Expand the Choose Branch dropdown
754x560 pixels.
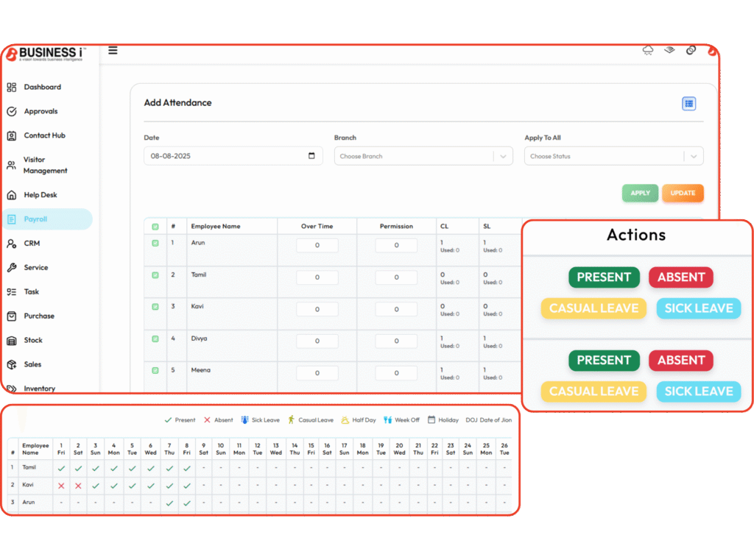click(x=423, y=156)
